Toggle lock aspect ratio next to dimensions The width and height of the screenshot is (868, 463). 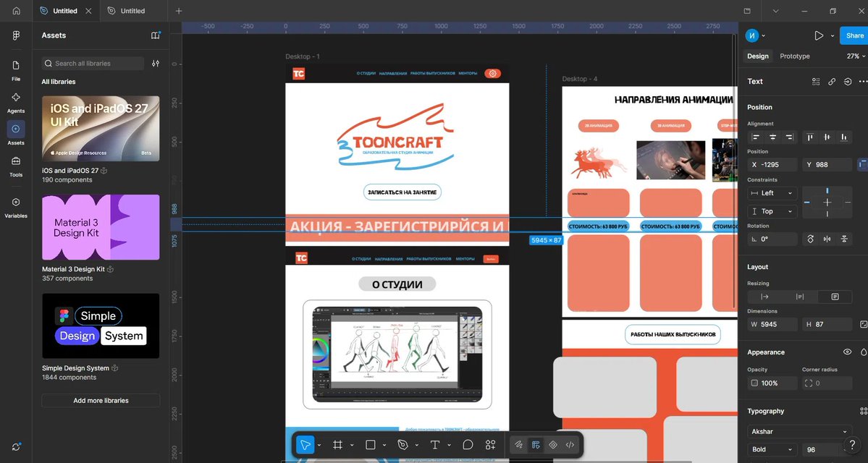863,324
